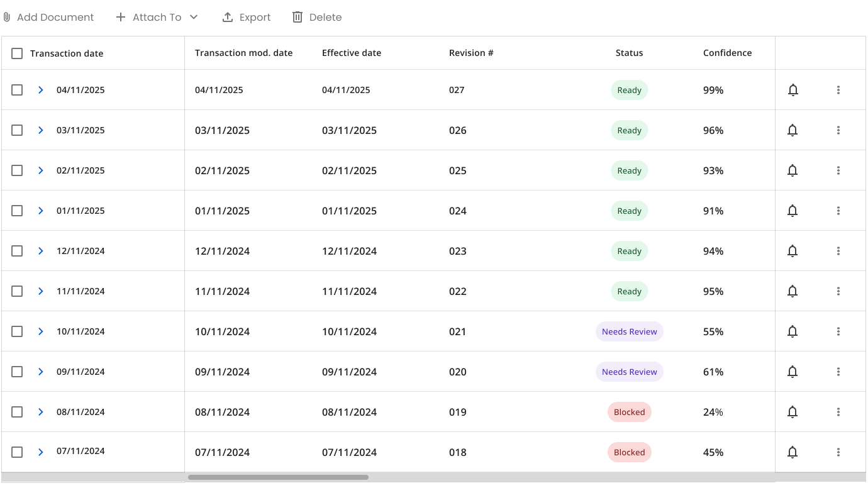Open the Attach To dropdown
868x488 pixels.
(x=157, y=17)
